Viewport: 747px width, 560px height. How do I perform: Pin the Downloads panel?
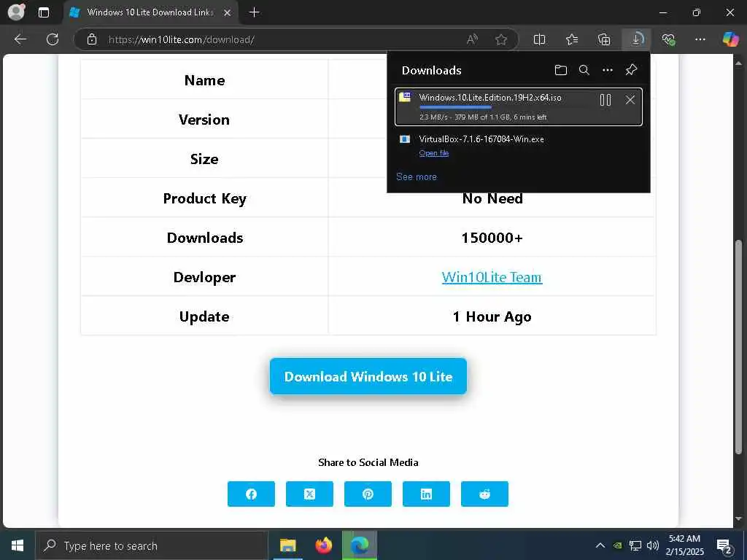[631, 71]
